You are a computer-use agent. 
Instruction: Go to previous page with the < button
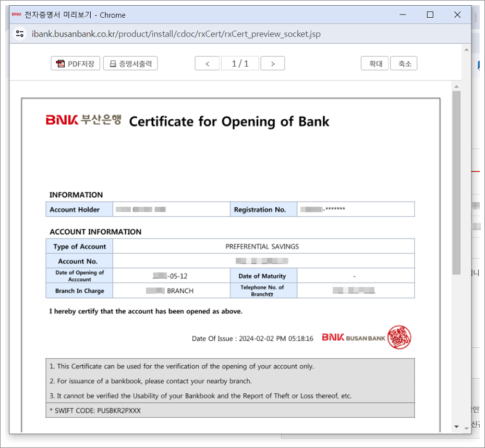coord(207,64)
